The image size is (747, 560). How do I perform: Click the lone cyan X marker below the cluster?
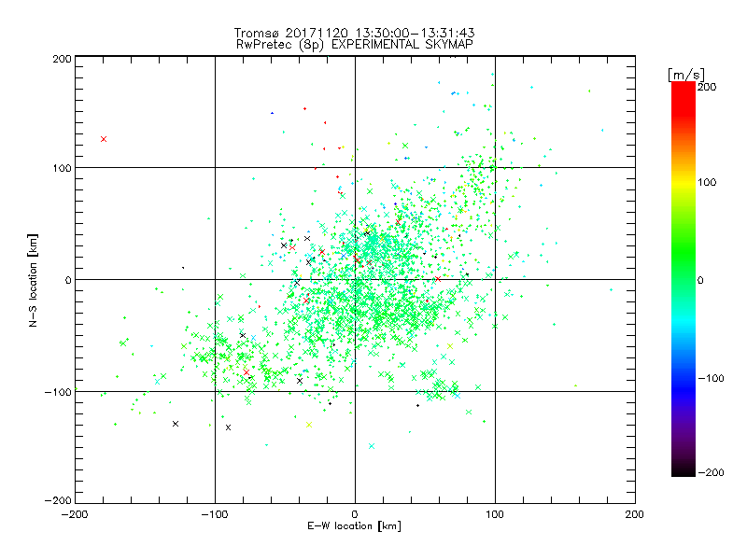click(x=372, y=446)
